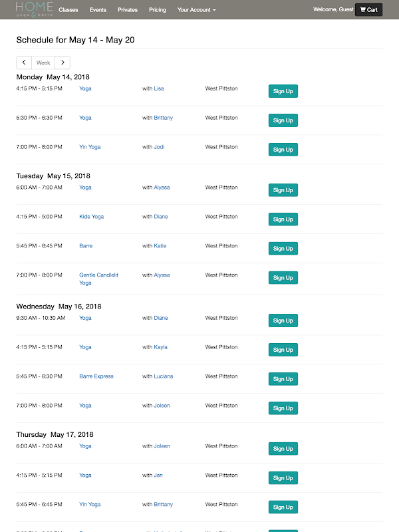Open the shopping Cart

[x=368, y=10]
